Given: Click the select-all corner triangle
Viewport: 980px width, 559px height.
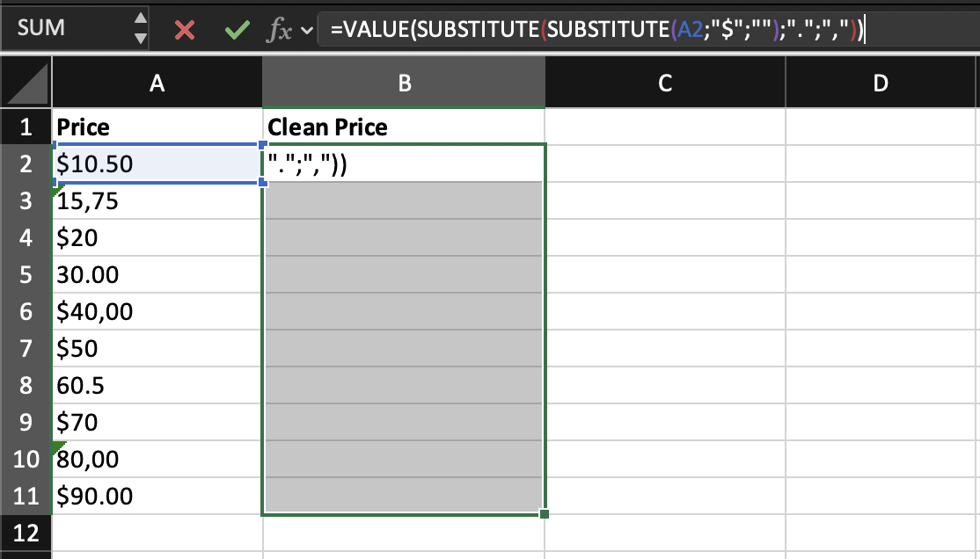Looking at the screenshot, I should tap(25, 83).
